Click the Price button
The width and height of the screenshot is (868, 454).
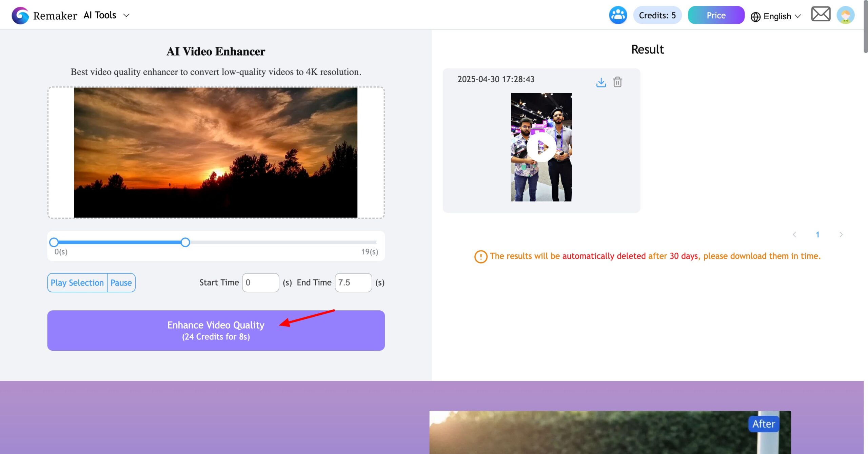coord(716,15)
